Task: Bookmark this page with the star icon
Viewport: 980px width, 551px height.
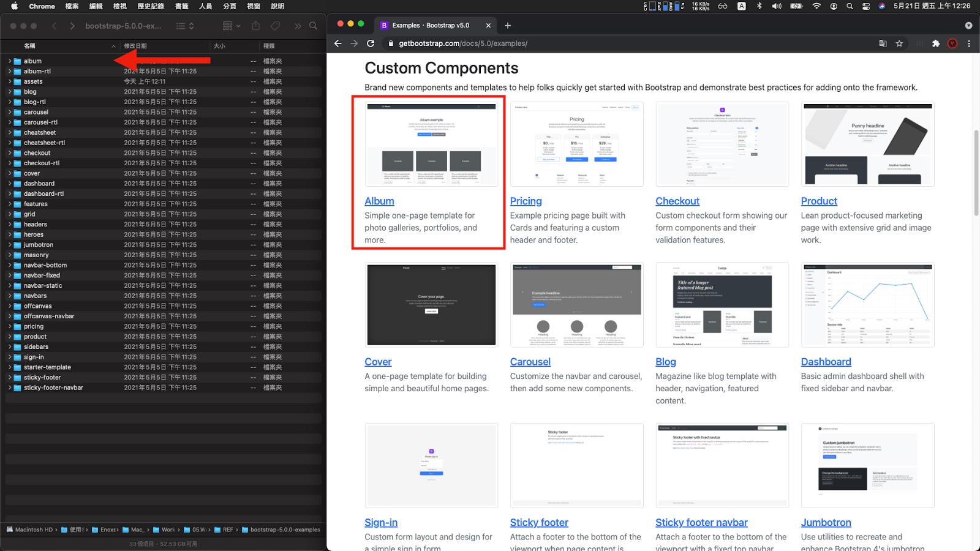Action: click(x=899, y=43)
